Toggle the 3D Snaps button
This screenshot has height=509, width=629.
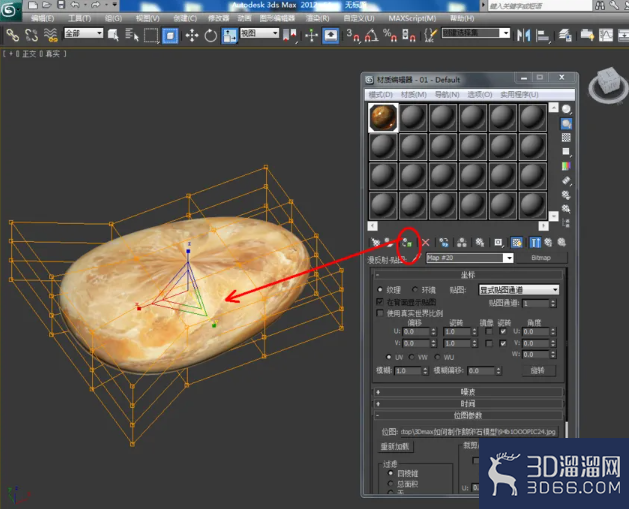pos(352,35)
